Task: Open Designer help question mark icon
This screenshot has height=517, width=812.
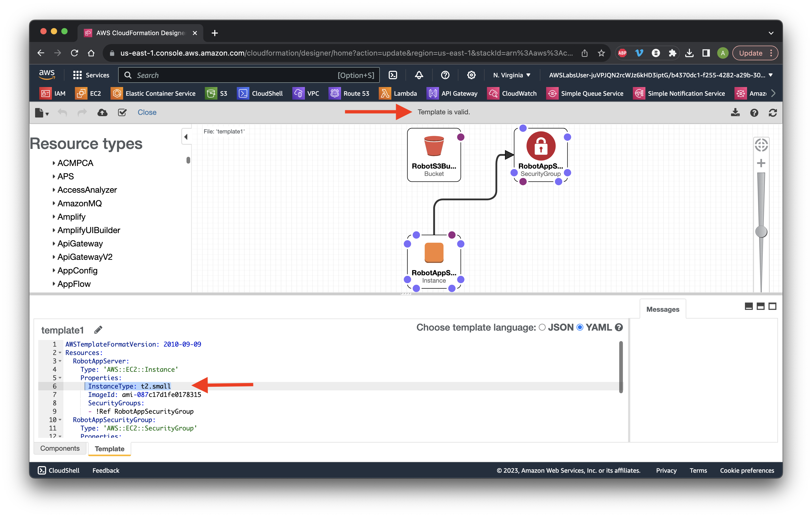Action: (754, 113)
